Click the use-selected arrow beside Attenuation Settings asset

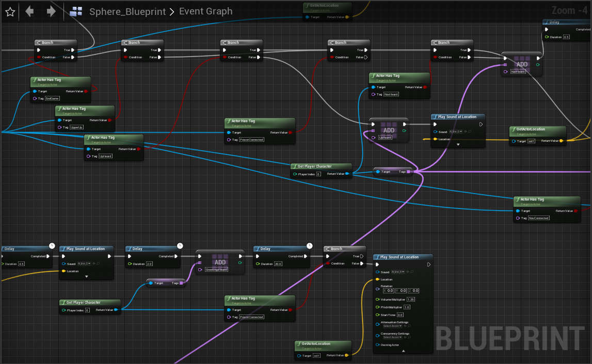(x=405, y=326)
